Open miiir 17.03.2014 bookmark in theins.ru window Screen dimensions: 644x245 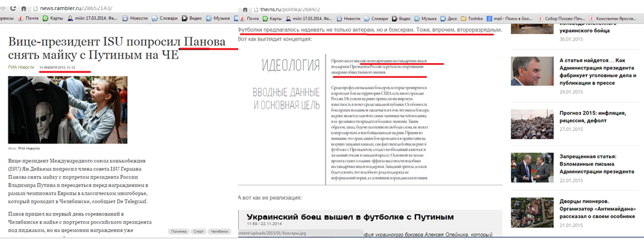pyautogui.click(x=309, y=18)
